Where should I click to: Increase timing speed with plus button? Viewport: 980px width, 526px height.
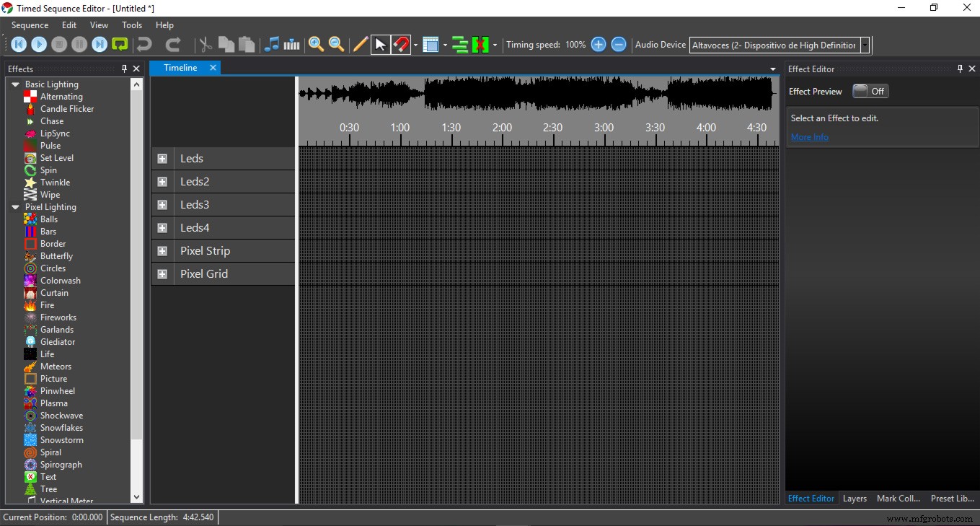[x=598, y=45]
